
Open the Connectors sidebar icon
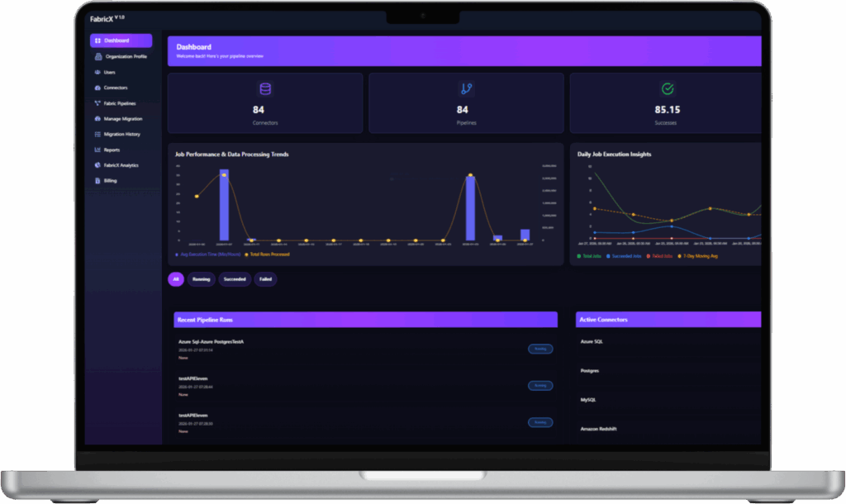97,88
